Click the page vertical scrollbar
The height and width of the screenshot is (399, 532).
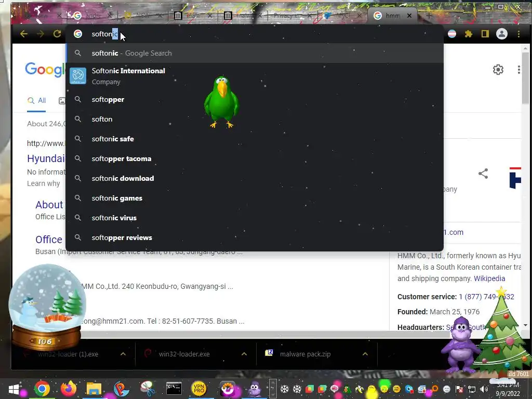[x=525, y=77]
